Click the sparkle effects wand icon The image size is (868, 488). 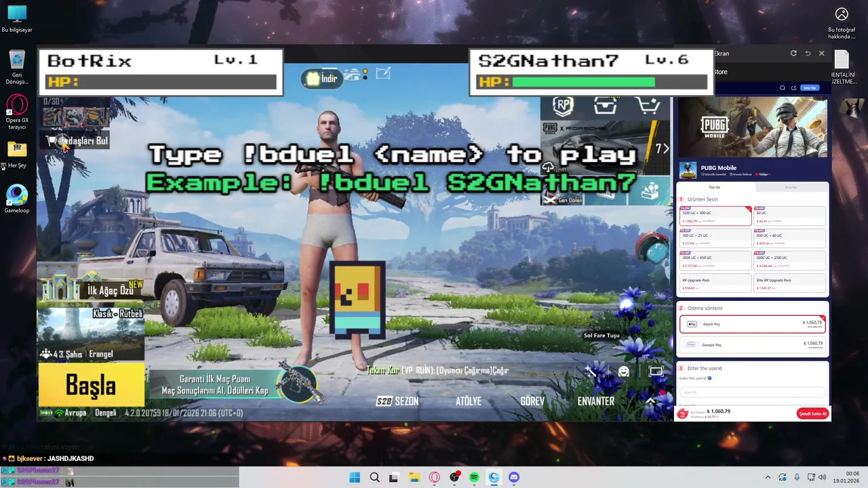click(591, 371)
